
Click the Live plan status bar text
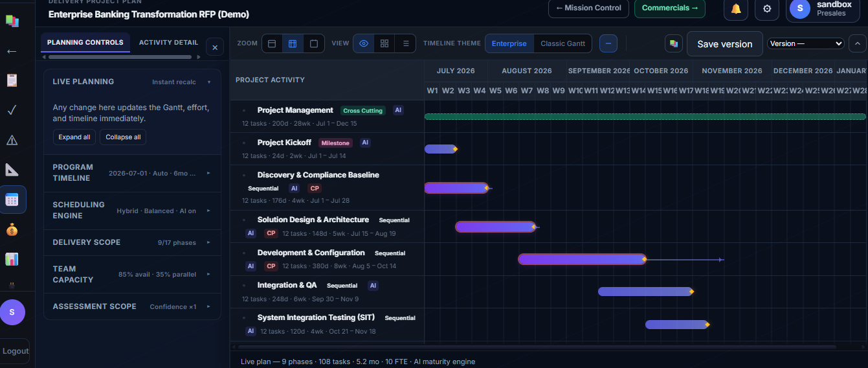[358, 362]
